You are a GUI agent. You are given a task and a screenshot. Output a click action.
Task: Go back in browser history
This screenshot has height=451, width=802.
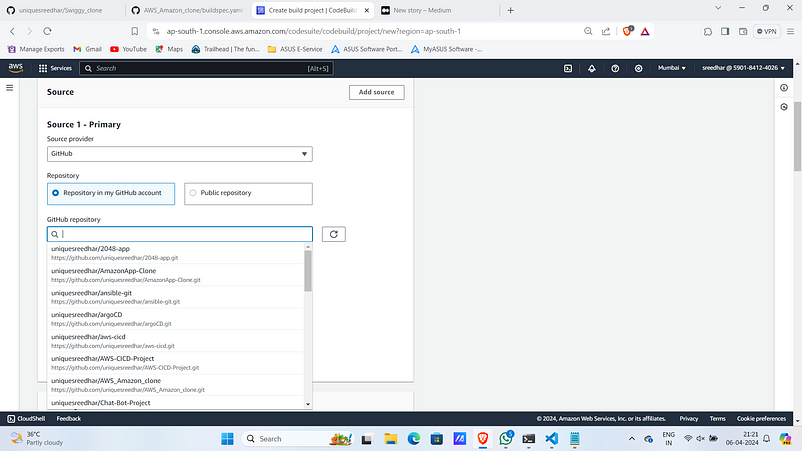click(12, 31)
